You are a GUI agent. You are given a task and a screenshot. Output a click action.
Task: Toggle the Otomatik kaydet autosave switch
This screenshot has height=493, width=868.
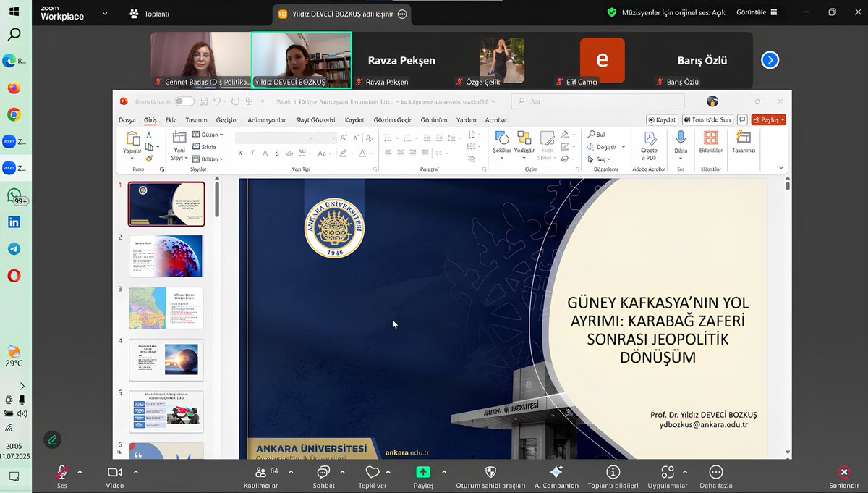click(184, 101)
